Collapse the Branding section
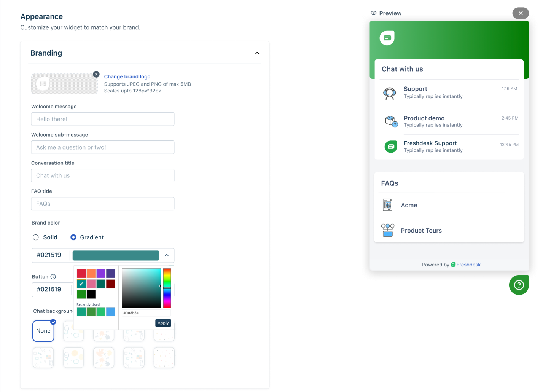Image resolution: width=551 pixels, height=392 pixels. click(x=257, y=53)
